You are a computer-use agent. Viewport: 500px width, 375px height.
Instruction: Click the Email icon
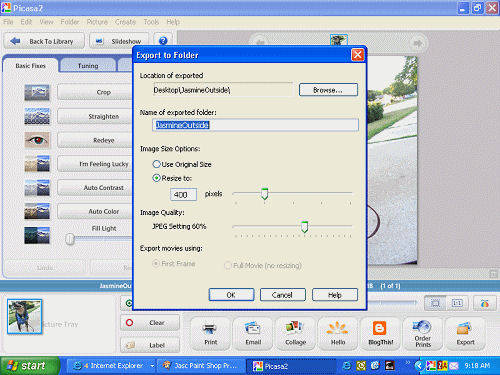253,329
